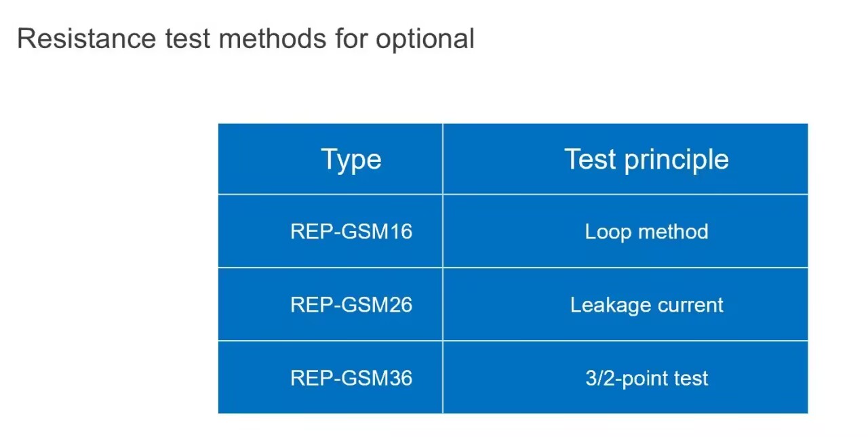Click the "Leakage current" table cell
The width and height of the screenshot is (868, 437).
click(x=625, y=304)
